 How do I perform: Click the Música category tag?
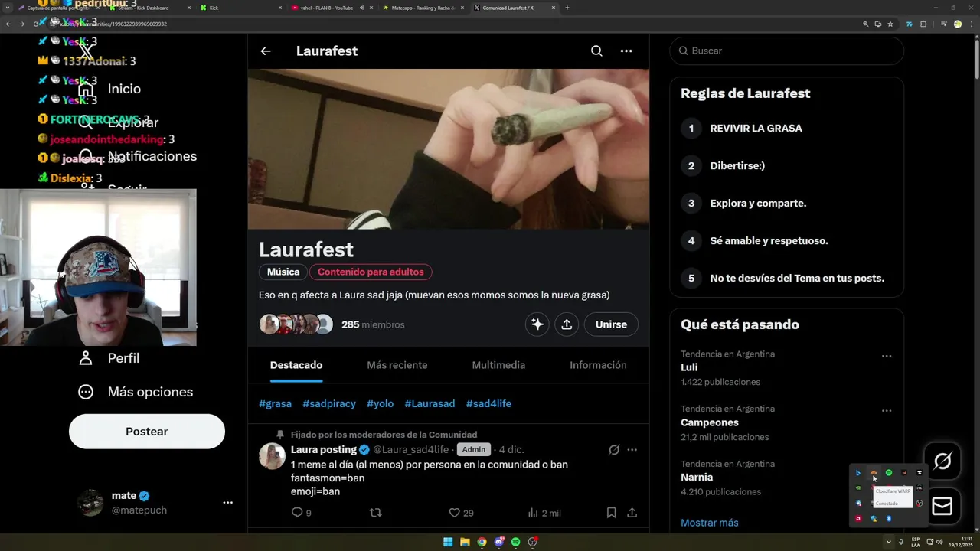(x=283, y=272)
